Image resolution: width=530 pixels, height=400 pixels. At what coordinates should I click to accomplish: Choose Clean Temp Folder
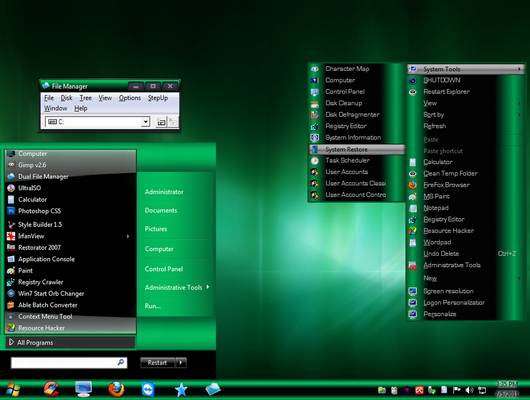[x=465, y=173]
